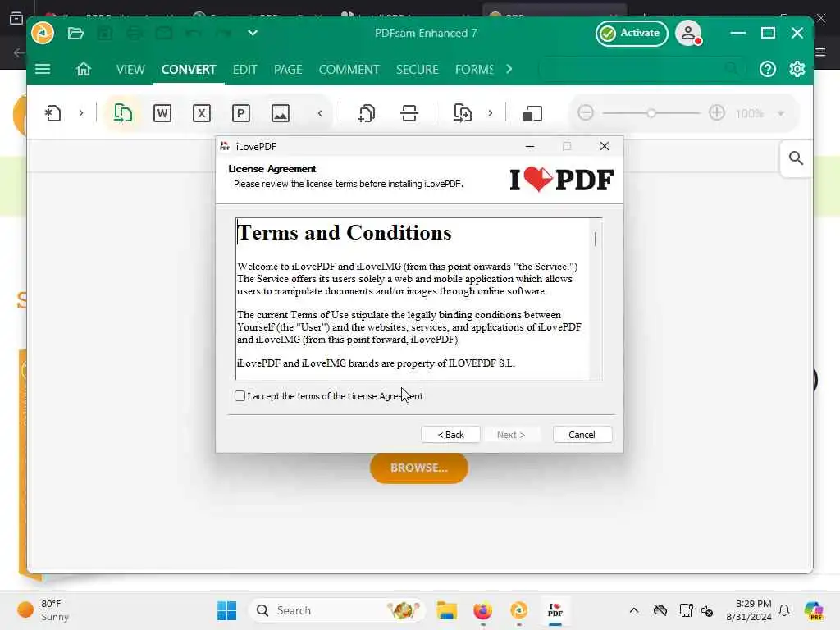Check 'I accept the terms of the License Agreement'
The image size is (840, 630).
click(x=240, y=396)
